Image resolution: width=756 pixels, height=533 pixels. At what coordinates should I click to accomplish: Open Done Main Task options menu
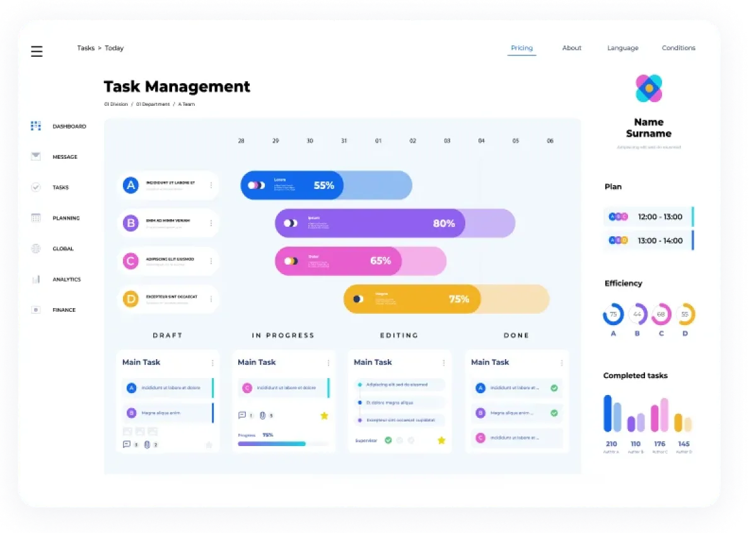(x=562, y=362)
